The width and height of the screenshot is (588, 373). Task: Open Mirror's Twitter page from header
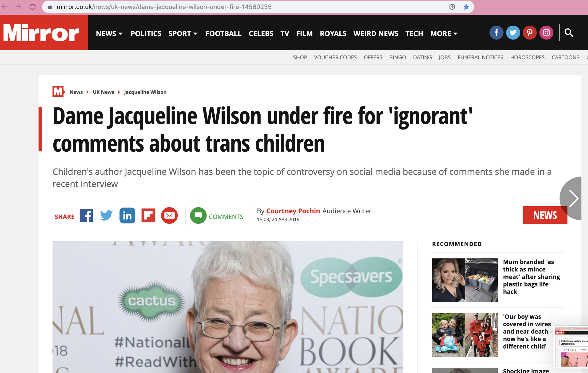(513, 33)
